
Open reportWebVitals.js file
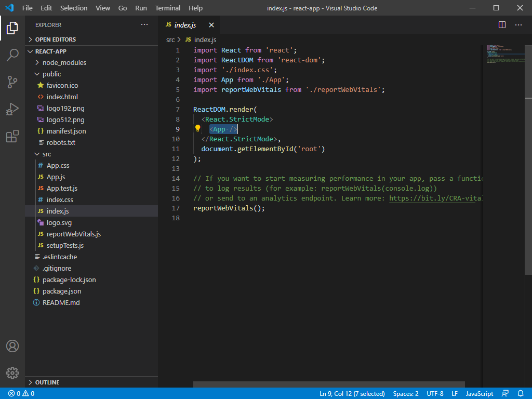[91, 234]
